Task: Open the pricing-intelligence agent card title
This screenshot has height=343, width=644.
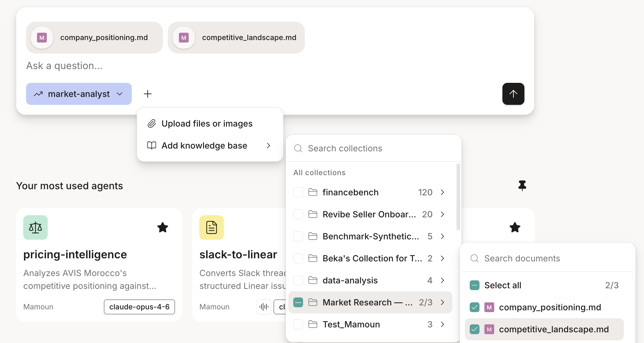Action: click(75, 254)
